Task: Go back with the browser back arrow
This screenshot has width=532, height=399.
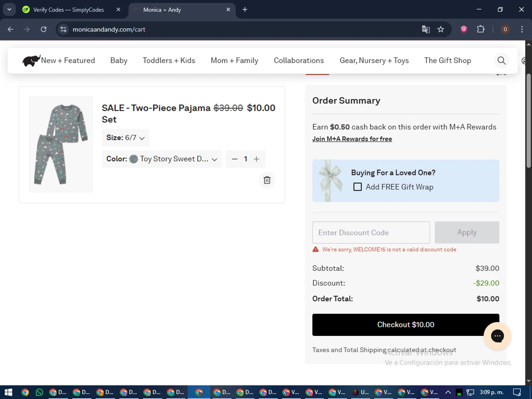Action: point(10,29)
